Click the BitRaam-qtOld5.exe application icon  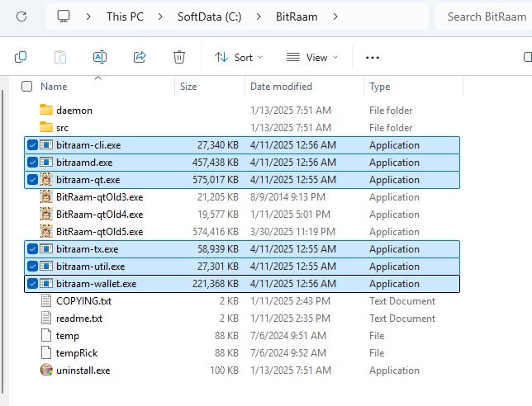pos(46,231)
